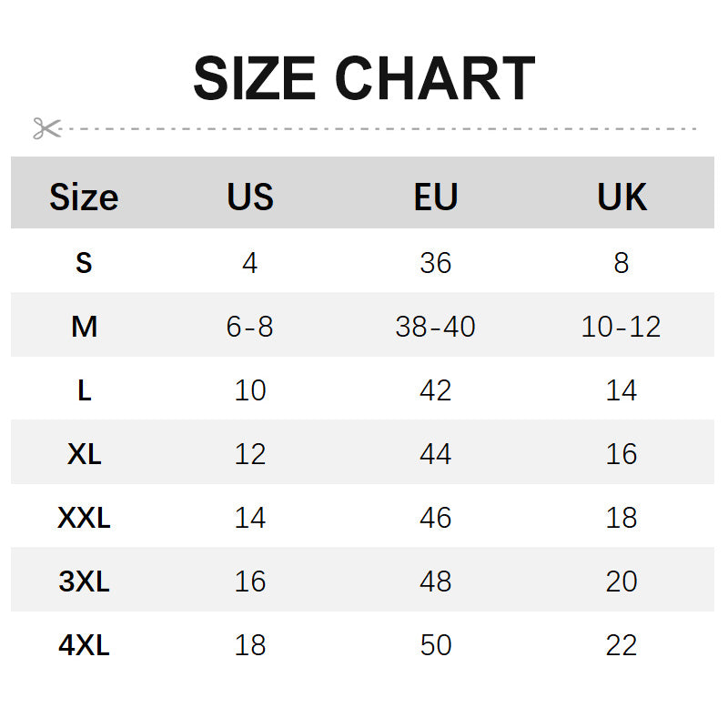Click UK value 10-12

622,326
